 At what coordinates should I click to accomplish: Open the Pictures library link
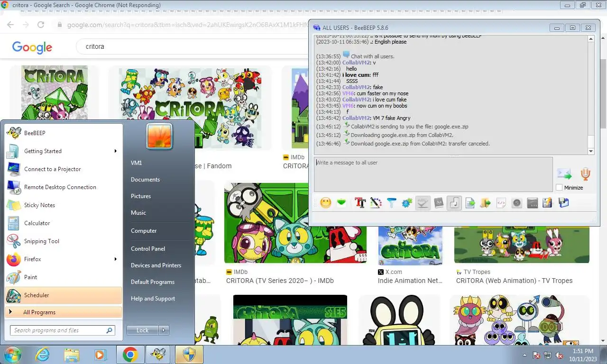tap(141, 196)
